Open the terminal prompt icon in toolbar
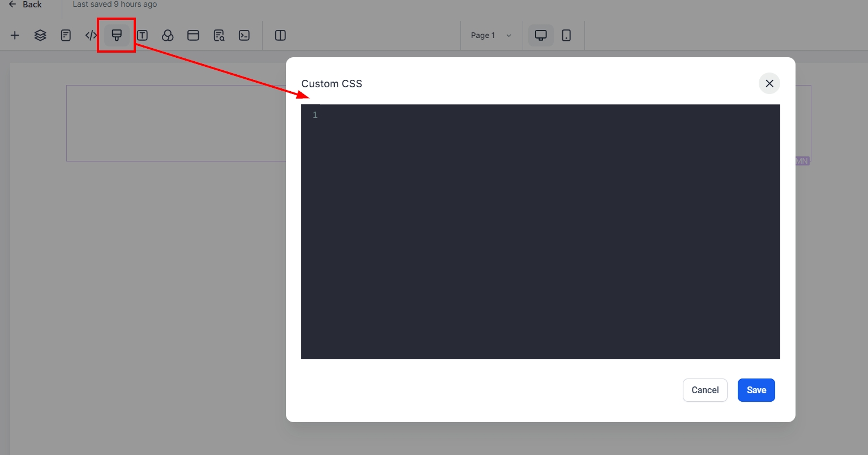This screenshot has height=455, width=868. pos(244,35)
